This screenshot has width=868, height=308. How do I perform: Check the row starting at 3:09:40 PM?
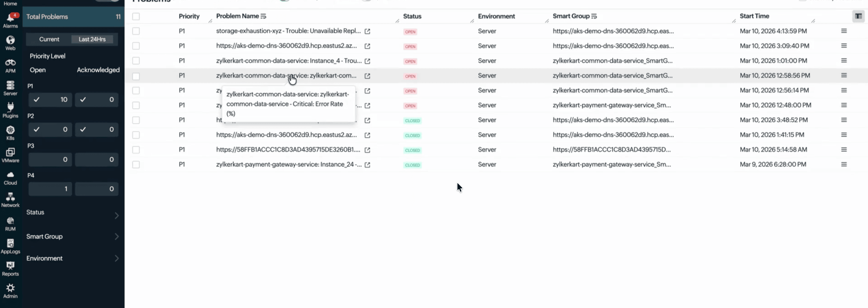tap(136, 46)
